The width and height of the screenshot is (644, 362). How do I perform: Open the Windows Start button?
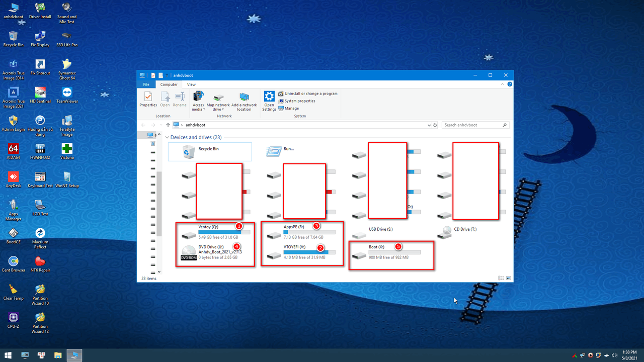pos(9,355)
